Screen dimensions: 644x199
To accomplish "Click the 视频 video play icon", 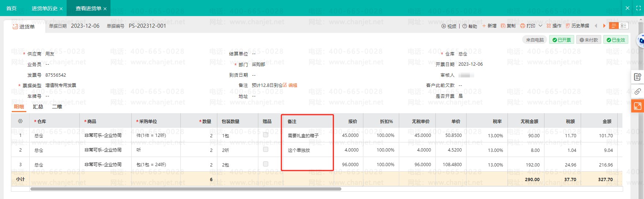I will (443, 26).
